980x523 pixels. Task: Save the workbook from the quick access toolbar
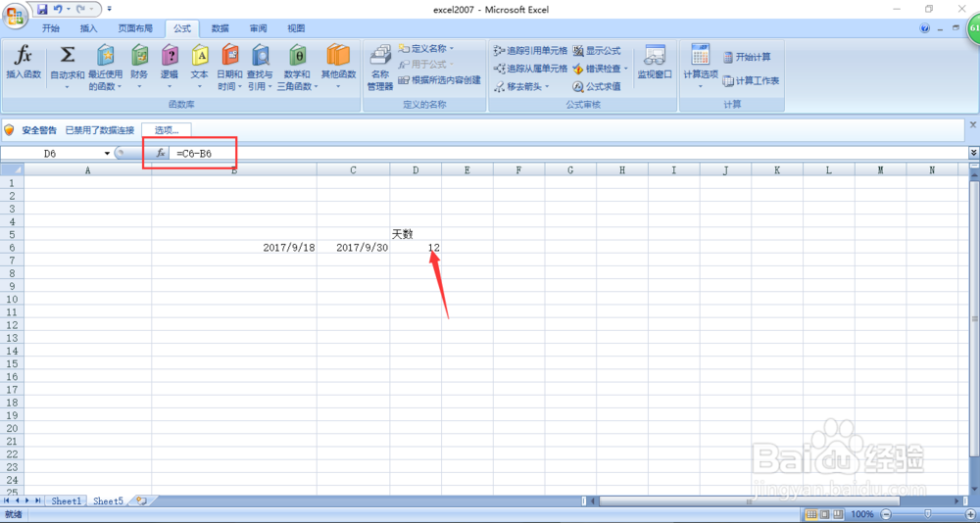tap(42, 10)
